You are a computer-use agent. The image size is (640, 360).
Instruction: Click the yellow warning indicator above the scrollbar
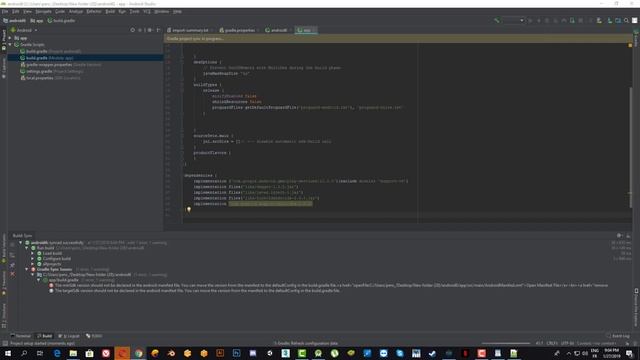click(630, 45)
